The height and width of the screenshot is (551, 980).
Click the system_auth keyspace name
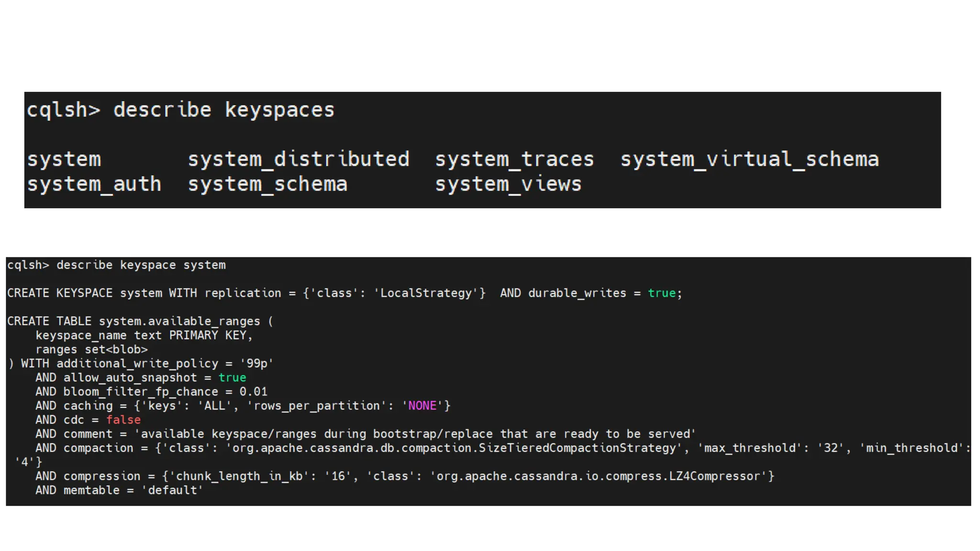pos(94,184)
